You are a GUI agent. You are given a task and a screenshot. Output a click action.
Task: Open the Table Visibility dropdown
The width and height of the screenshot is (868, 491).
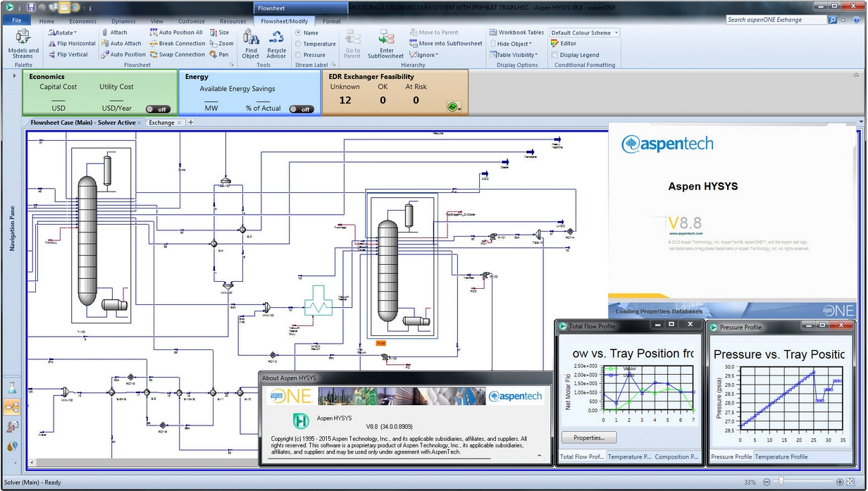coord(513,54)
